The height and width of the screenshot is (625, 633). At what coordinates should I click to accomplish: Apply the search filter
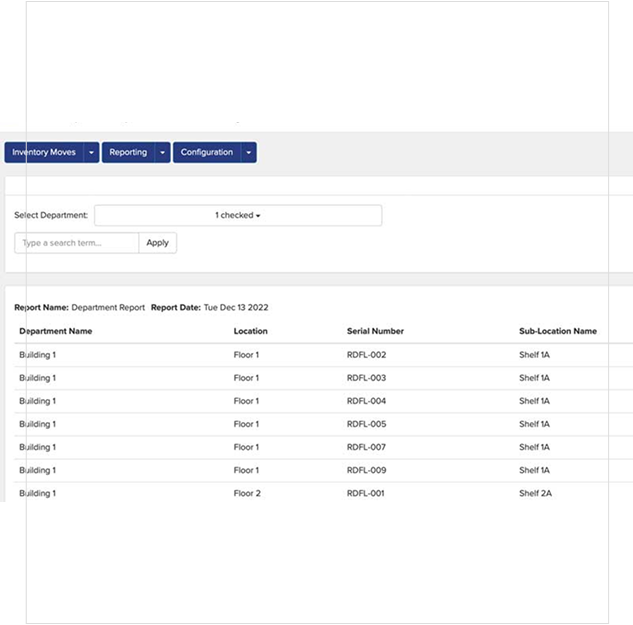(x=157, y=243)
